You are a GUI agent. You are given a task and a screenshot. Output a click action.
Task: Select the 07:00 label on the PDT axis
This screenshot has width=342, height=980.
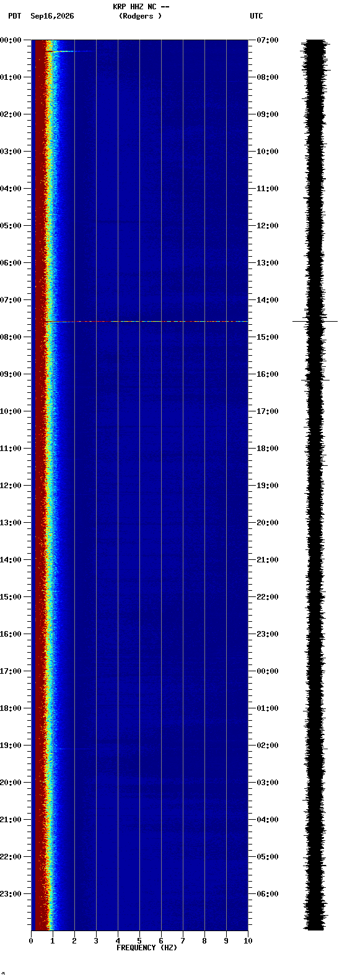(11, 300)
